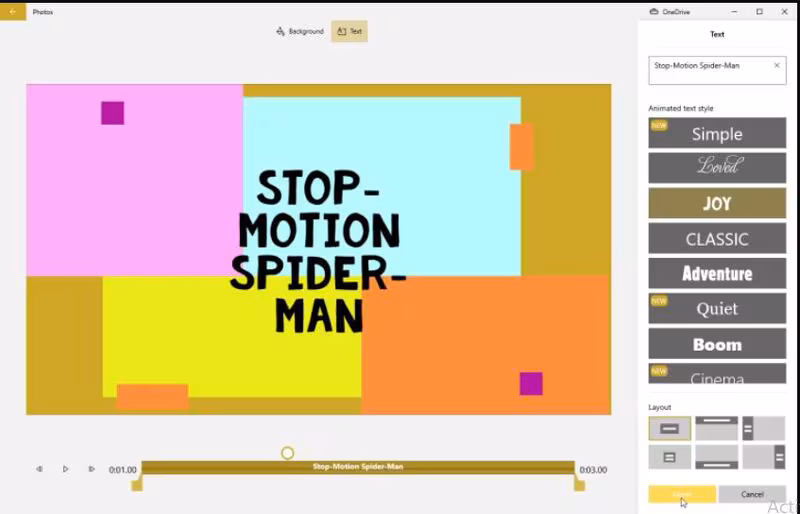Open the Background tool
Viewport: 800px width, 514px height.
299,31
